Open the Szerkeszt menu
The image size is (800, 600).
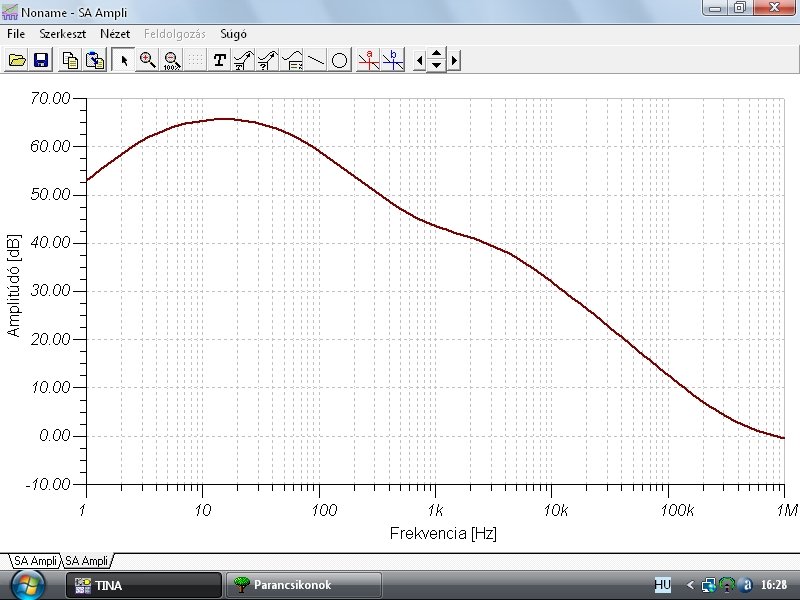click(x=63, y=34)
